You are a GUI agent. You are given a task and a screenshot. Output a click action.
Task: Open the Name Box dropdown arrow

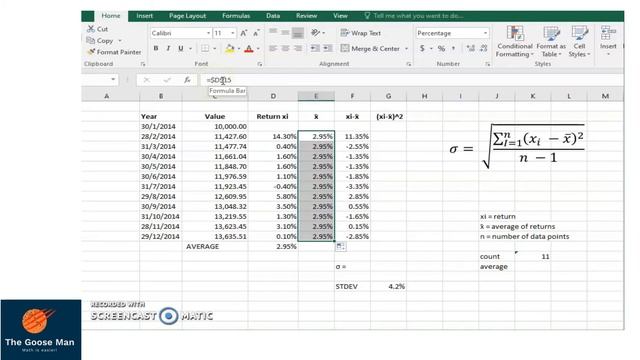[113, 80]
